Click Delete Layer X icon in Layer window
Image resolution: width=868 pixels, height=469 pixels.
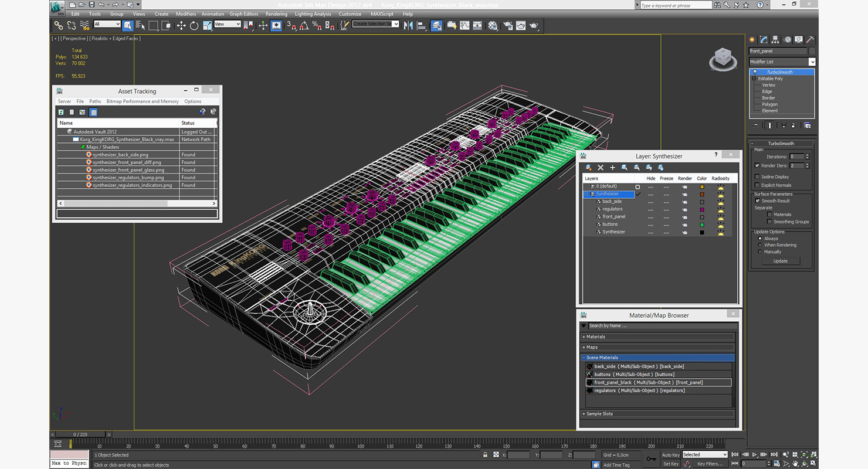[x=601, y=168]
